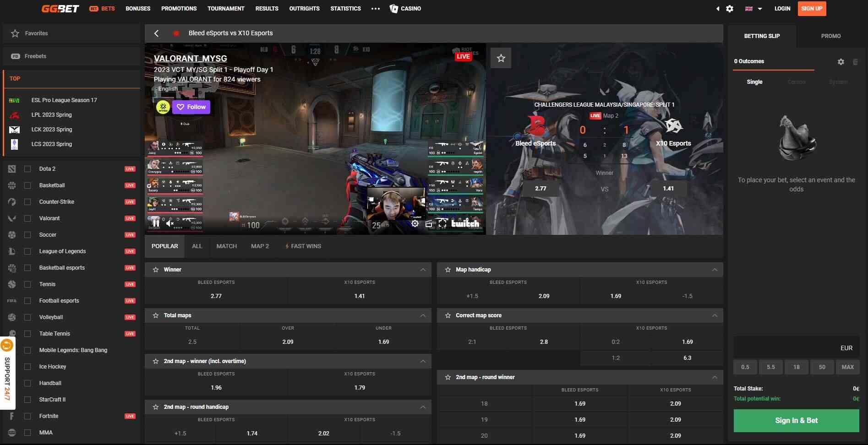868x445 pixels.
Task: Open Twitch logo in player
Action: coord(465,223)
